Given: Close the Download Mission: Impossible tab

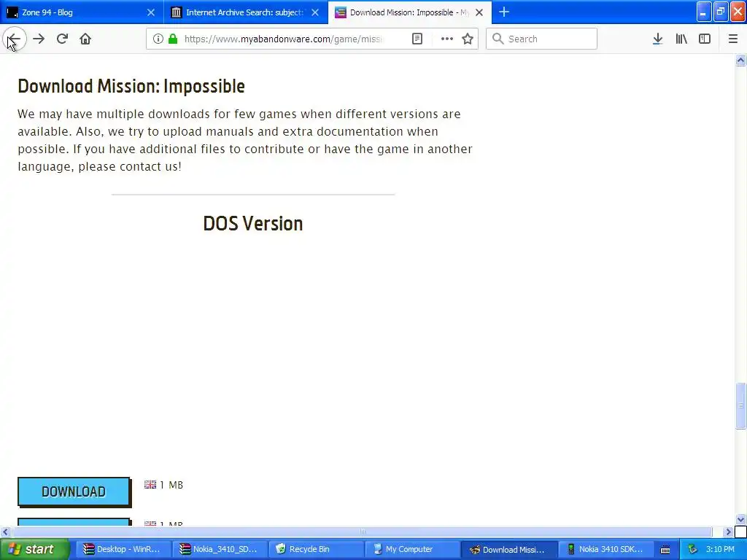Looking at the screenshot, I should coord(480,12).
